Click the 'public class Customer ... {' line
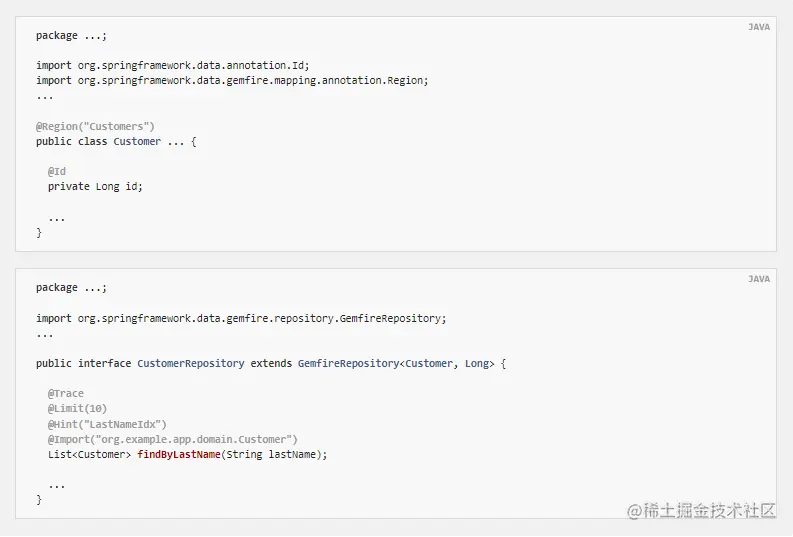Viewport: 793px width, 537px height. pos(116,142)
